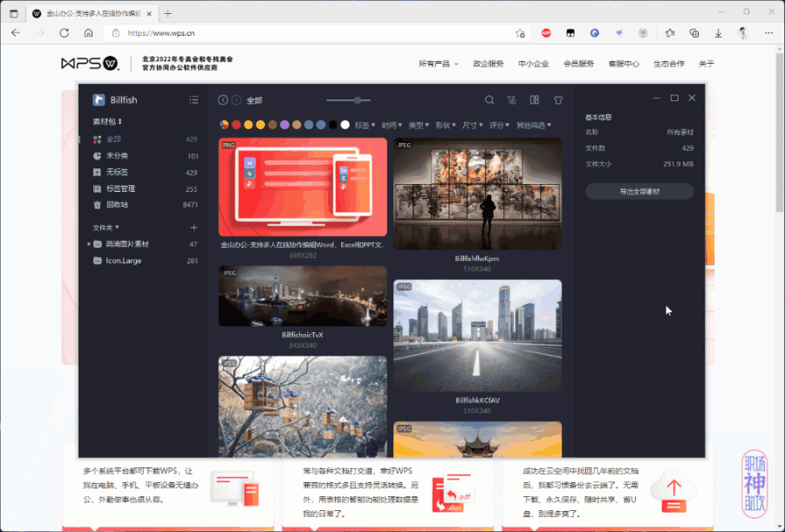Open Billfish skin (shirt) icon

(558, 100)
